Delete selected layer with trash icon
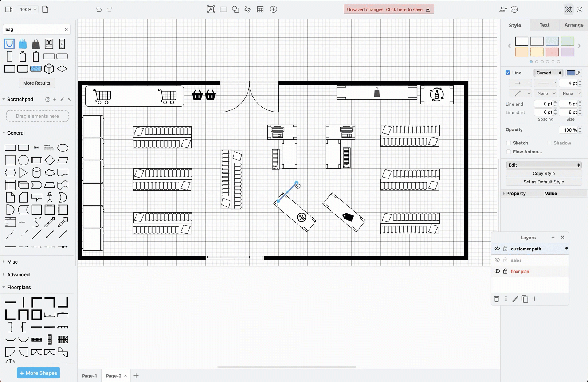Viewport: 588px width, 382px height. 497,299
